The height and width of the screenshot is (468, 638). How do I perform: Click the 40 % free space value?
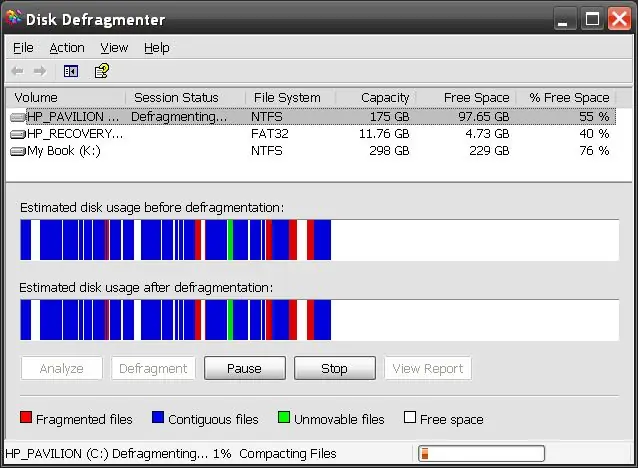(594, 134)
